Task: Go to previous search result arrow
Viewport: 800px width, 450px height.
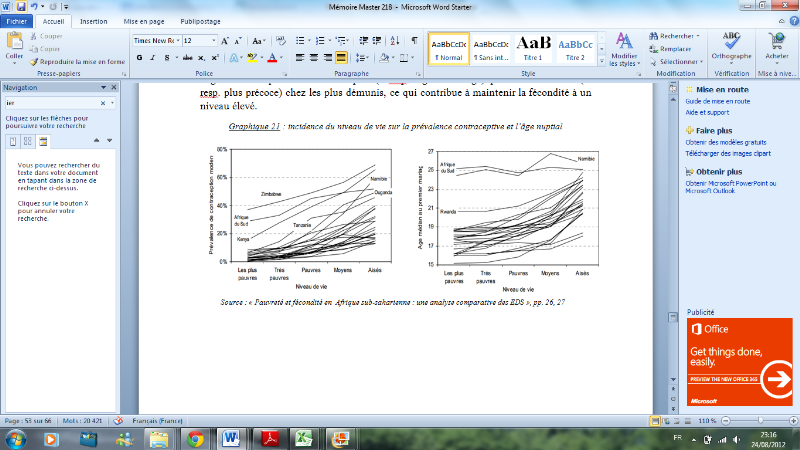Action: pos(96,140)
